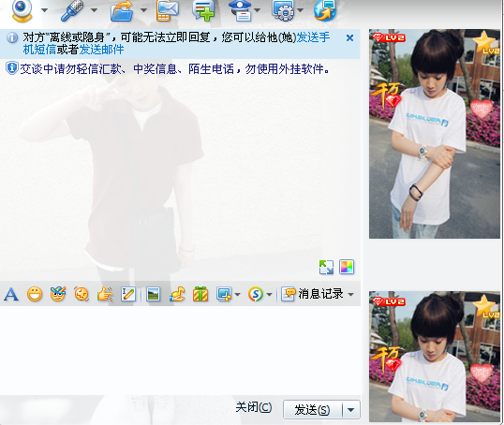Toggle the handwriting input pencil icon

[x=128, y=294]
